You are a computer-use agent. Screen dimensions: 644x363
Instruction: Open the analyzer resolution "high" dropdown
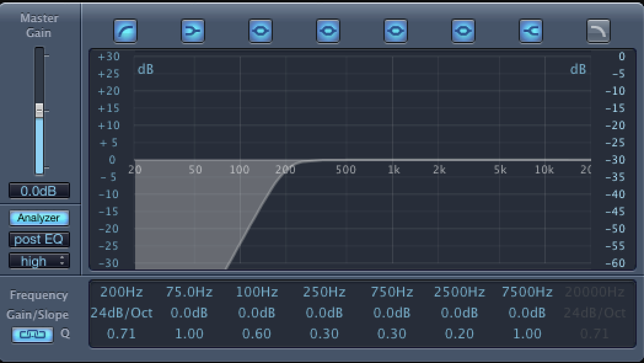click(39, 261)
